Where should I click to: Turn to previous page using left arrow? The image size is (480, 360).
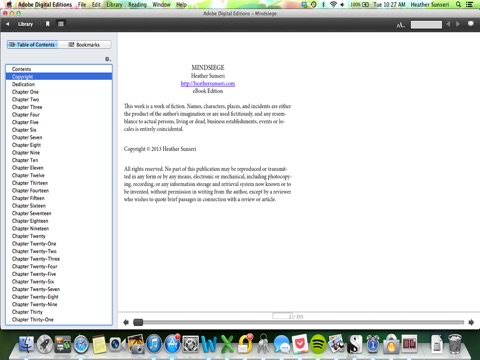point(126,322)
